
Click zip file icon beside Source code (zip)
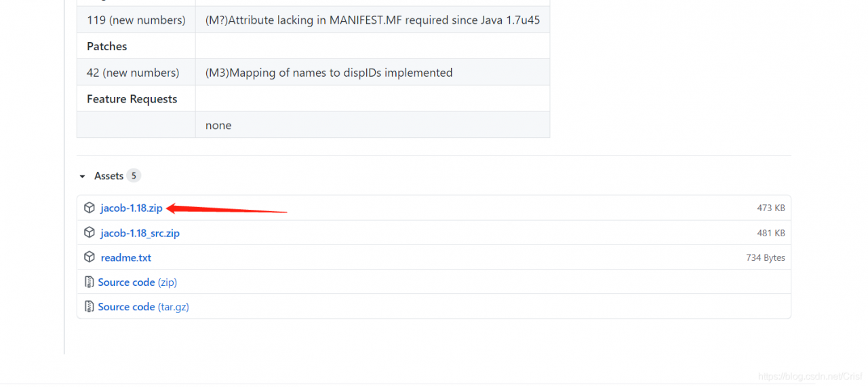click(x=89, y=282)
